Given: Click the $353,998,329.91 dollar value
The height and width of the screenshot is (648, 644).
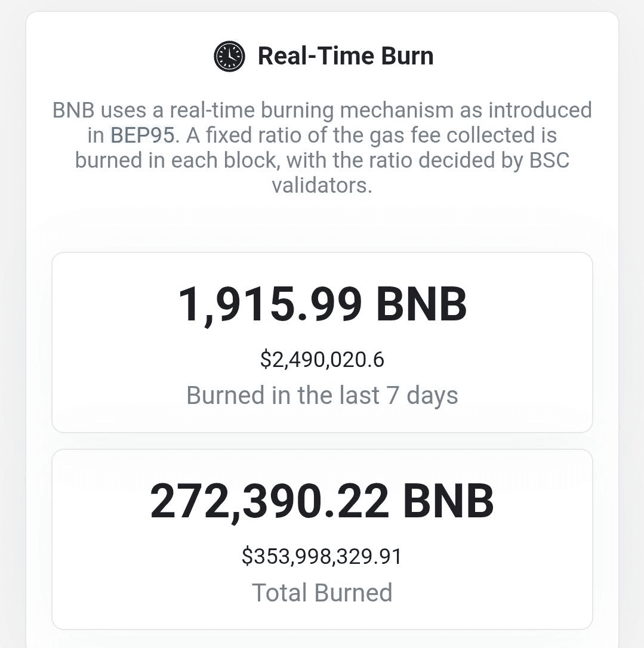Looking at the screenshot, I should 322,556.
